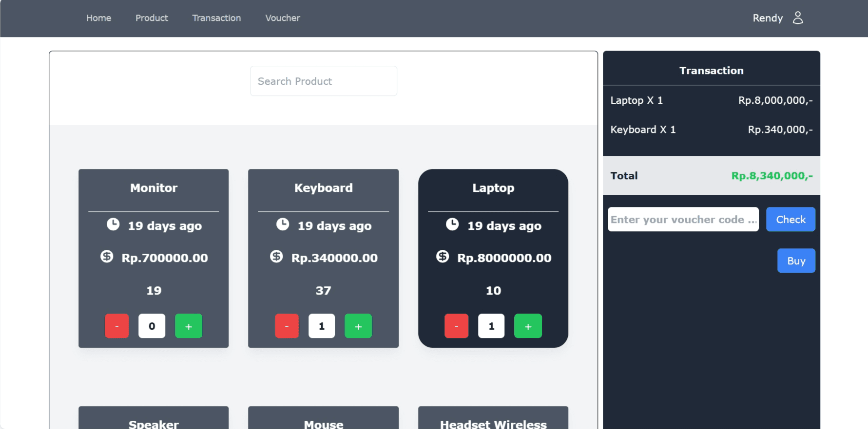Decrease Laptop quantity with red minus
The height and width of the screenshot is (429, 868).
pyautogui.click(x=456, y=326)
